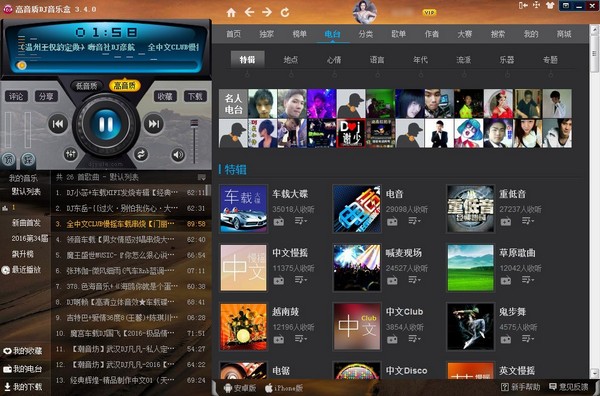Select the 乐器 radio category
The image size is (600, 396).
click(507, 60)
